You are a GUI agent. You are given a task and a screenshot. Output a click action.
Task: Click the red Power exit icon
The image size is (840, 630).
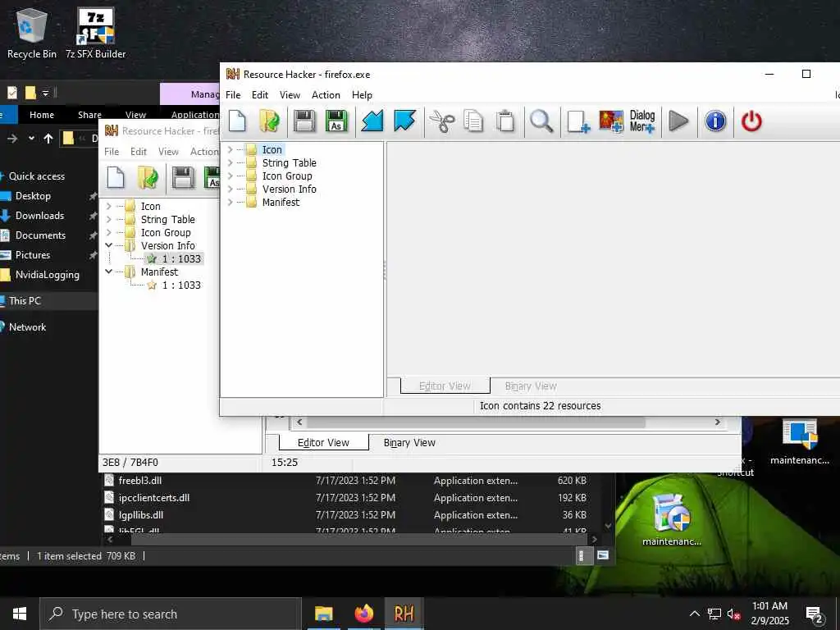pyautogui.click(x=751, y=121)
